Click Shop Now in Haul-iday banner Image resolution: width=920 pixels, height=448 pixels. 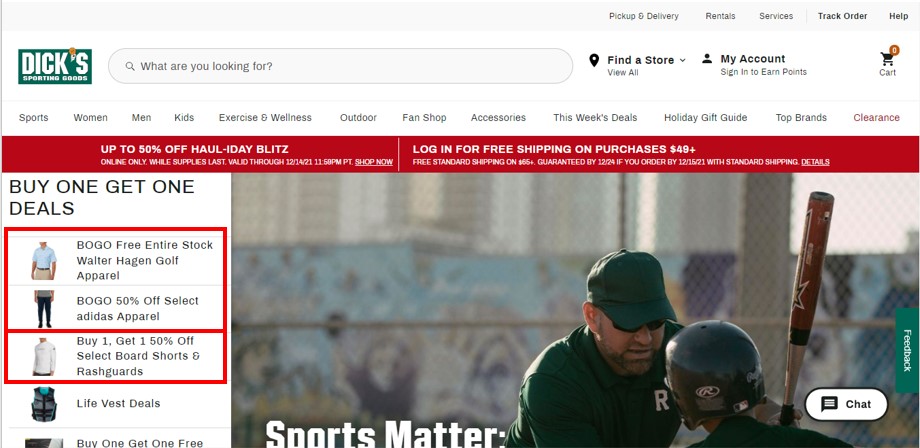coord(374,162)
